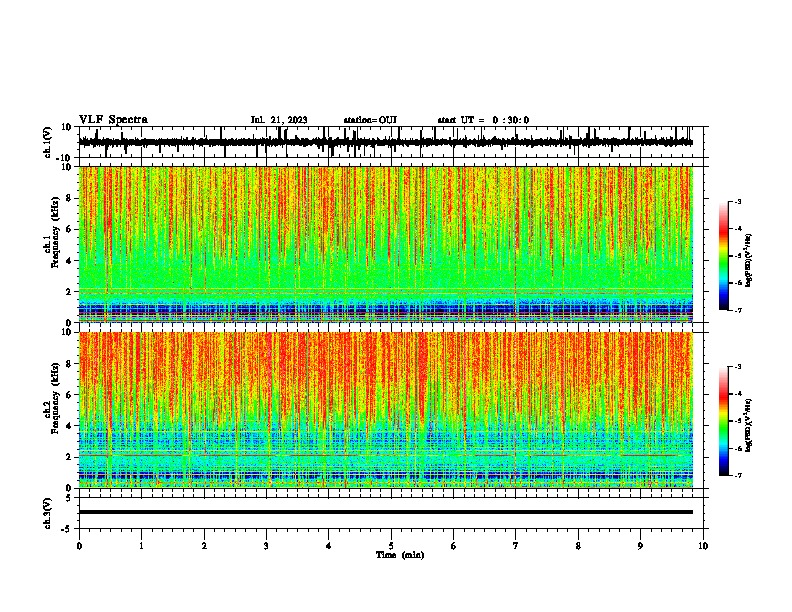Click the time axis tick label '3'
The height and width of the screenshot is (612, 792).
click(x=266, y=546)
